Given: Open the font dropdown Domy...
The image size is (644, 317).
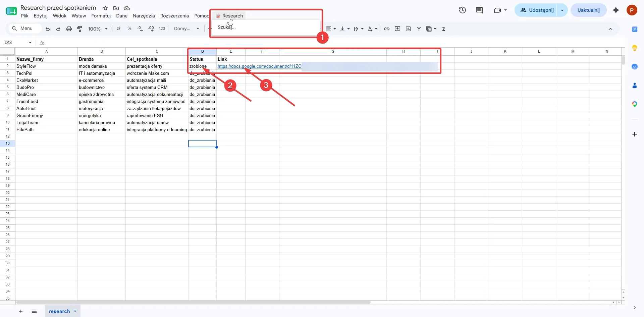Looking at the screenshot, I should 186,29.
